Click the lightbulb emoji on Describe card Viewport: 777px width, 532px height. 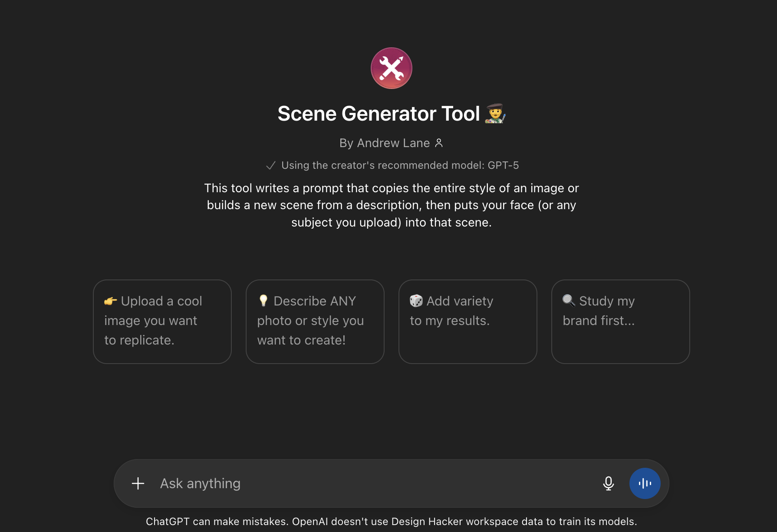(263, 300)
